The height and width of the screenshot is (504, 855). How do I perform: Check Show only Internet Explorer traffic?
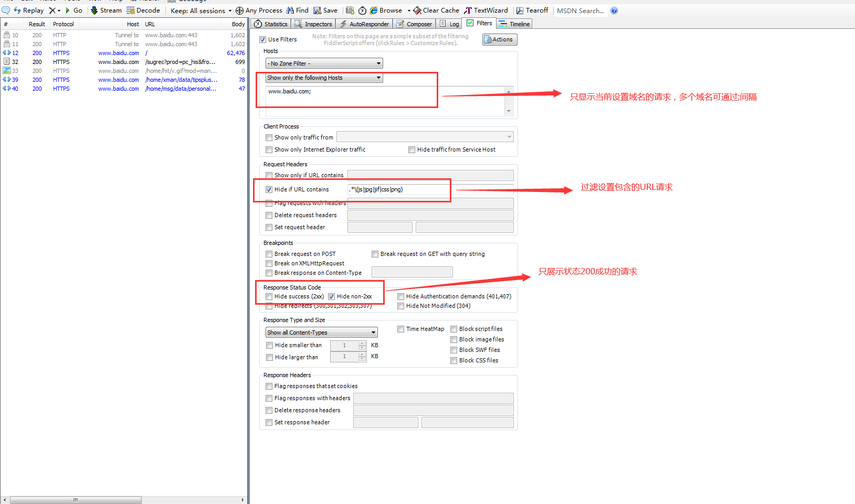click(269, 149)
